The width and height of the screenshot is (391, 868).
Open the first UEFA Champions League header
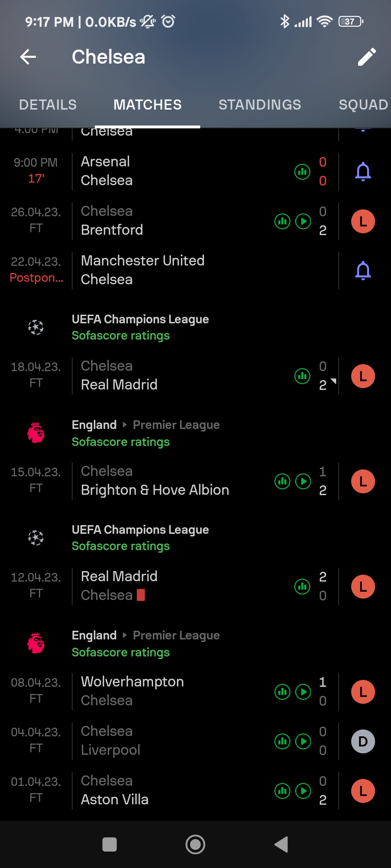click(x=140, y=319)
